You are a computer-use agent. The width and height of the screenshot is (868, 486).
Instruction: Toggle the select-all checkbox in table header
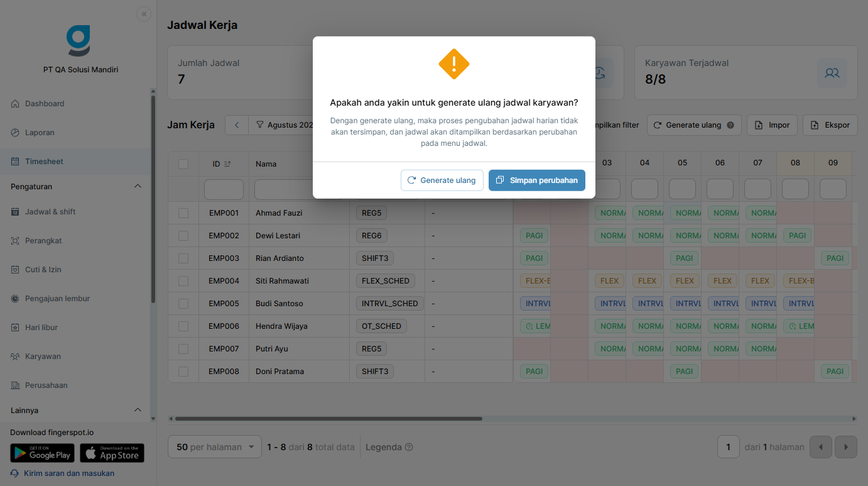click(183, 164)
